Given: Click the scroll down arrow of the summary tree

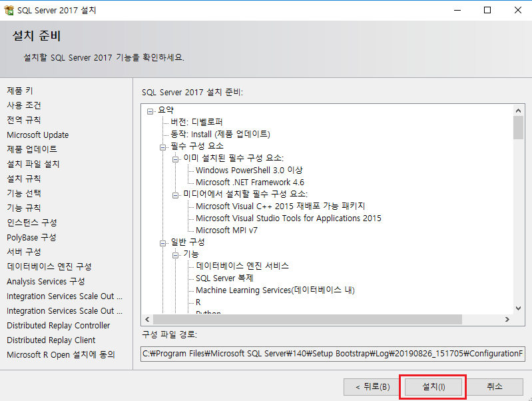Looking at the screenshot, I should tap(518, 308).
